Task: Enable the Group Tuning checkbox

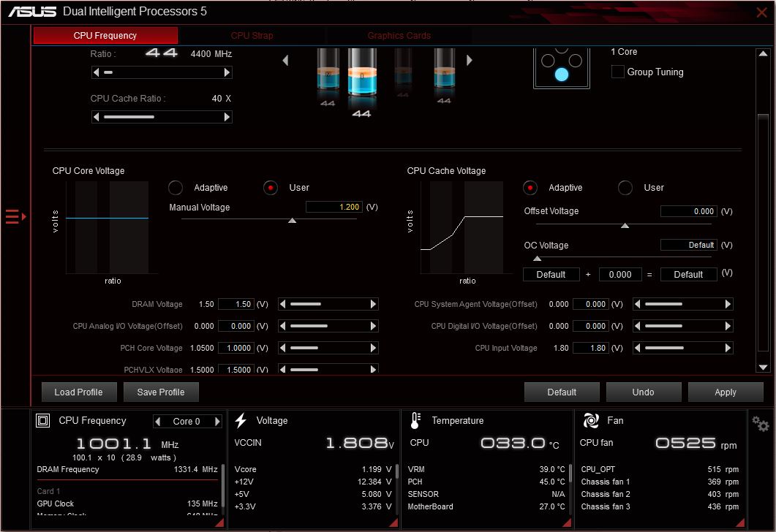Action: [x=617, y=72]
